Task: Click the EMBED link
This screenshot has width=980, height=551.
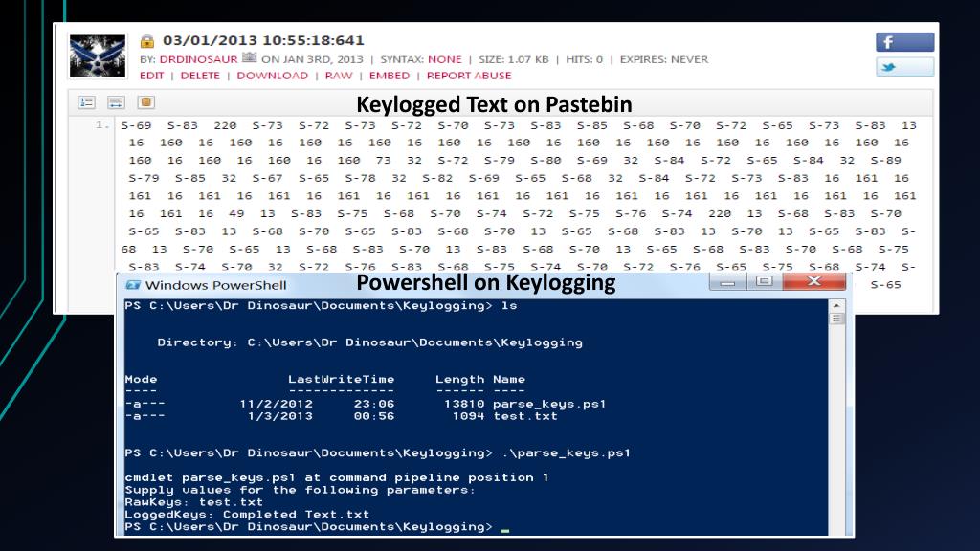Action: point(390,76)
